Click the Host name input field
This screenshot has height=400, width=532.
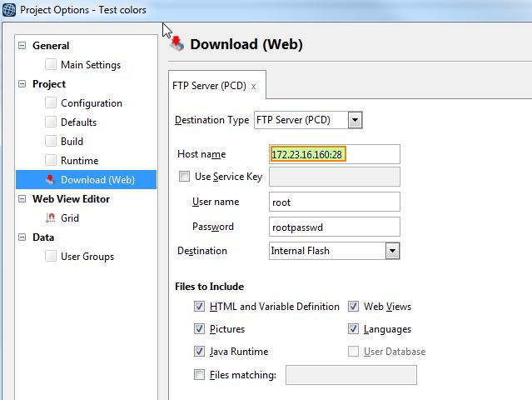pos(335,154)
